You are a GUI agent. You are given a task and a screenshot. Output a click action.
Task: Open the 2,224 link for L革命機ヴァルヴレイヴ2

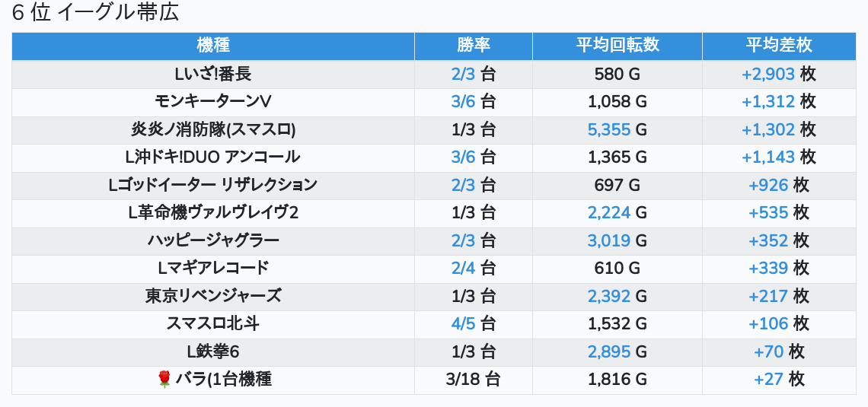[609, 213]
